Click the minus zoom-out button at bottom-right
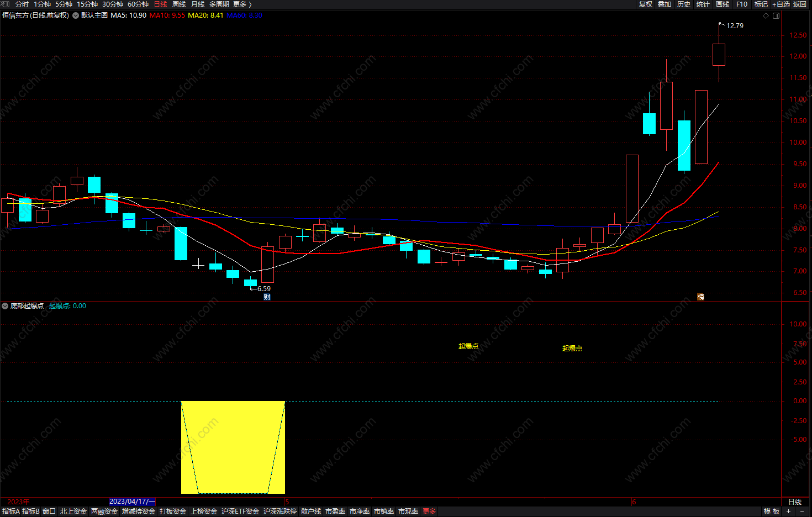The image size is (812, 517). pyautogui.click(x=802, y=511)
